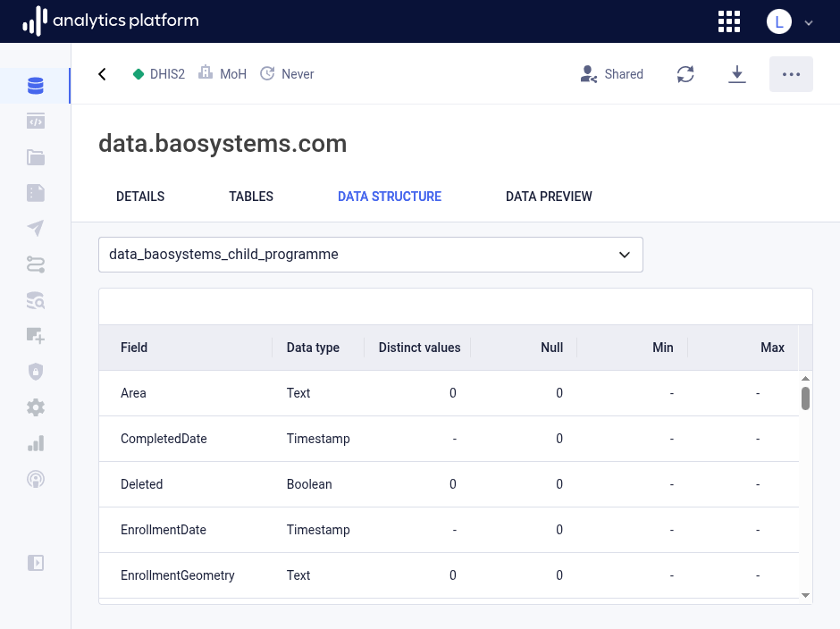Click the Max column header
840x629 pixels.
click(x=772, y=348)
